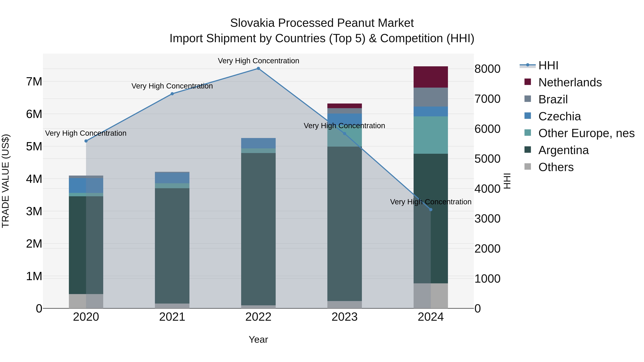The image size is (644, 362).
Task: Toggle the HHI legend entry
Action: [539, 65]
